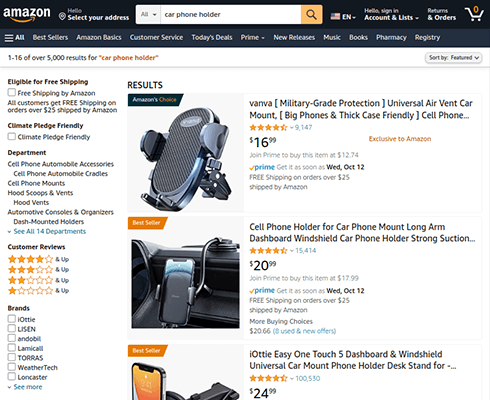Click star rating of vanva mount
This screenshot has height=400, width=490.
point(268,127)
